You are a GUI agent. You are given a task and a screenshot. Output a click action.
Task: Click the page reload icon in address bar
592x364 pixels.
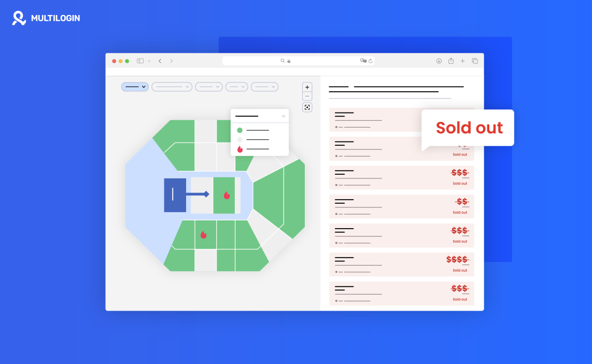click(x=371, y=61)
